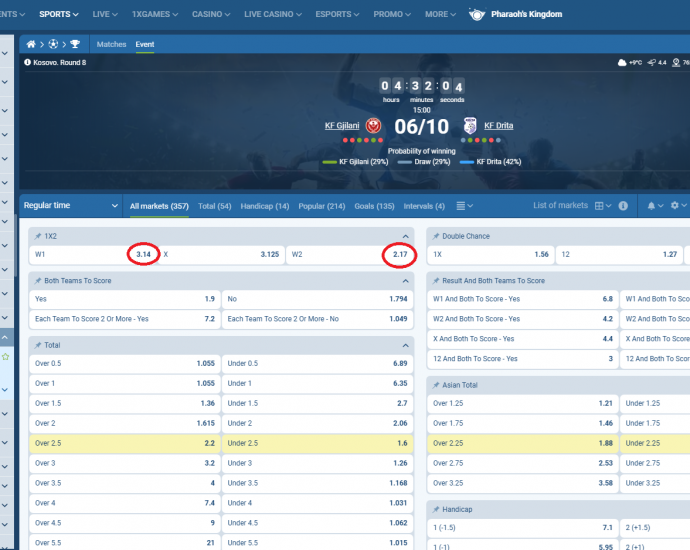690x550 pixels.
Task: Pin the Both Teams To Score market
Action: coord(37,281)
